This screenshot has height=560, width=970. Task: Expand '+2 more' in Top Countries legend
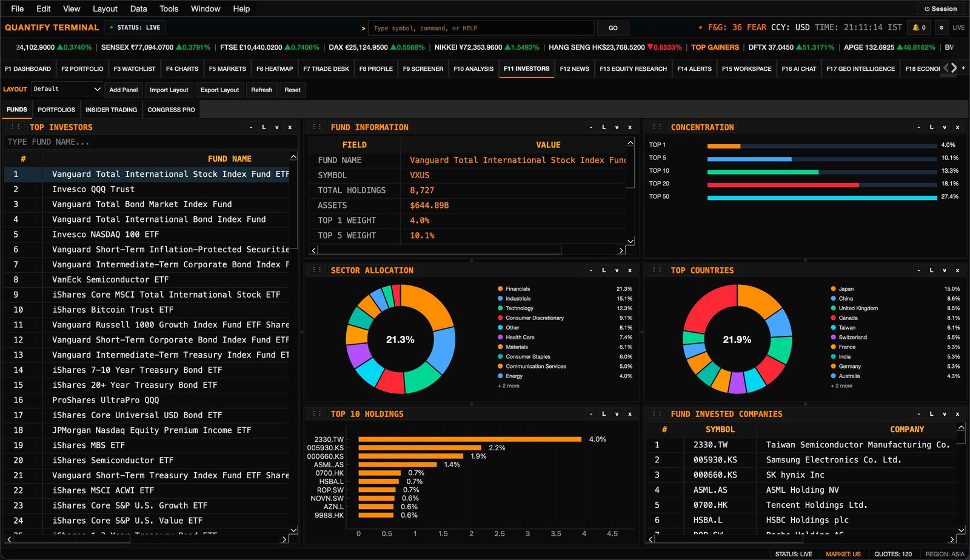(841, 386)
